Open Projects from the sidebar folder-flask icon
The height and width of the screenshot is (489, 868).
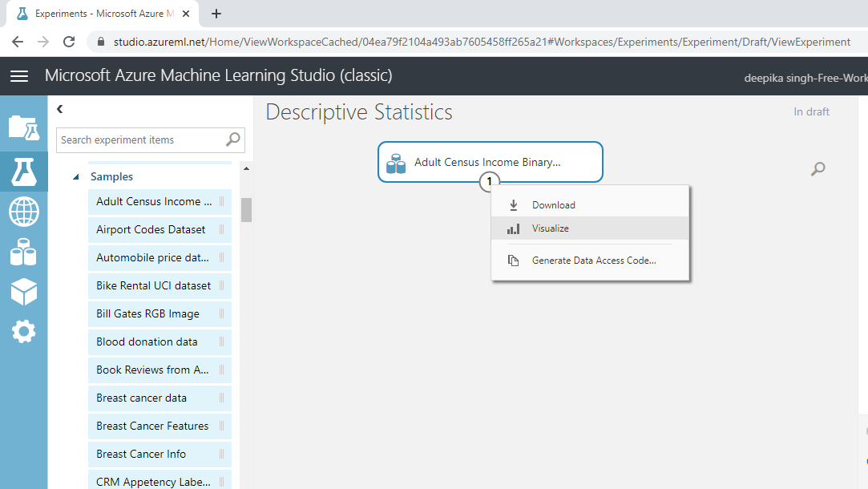pos(24,128)
